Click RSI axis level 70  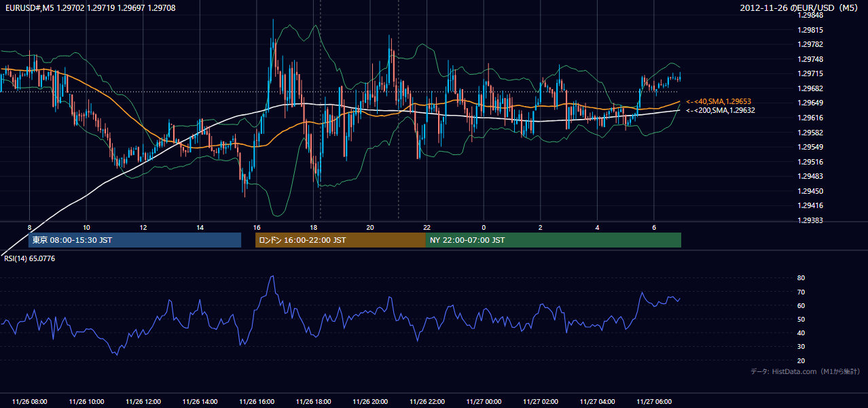click(x=801, y=292)
